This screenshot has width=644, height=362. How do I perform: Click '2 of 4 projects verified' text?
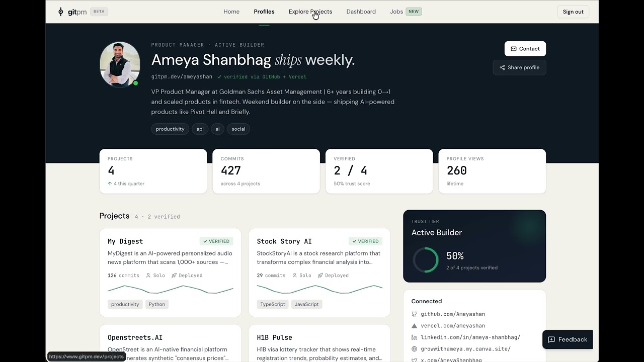[472, 267]
